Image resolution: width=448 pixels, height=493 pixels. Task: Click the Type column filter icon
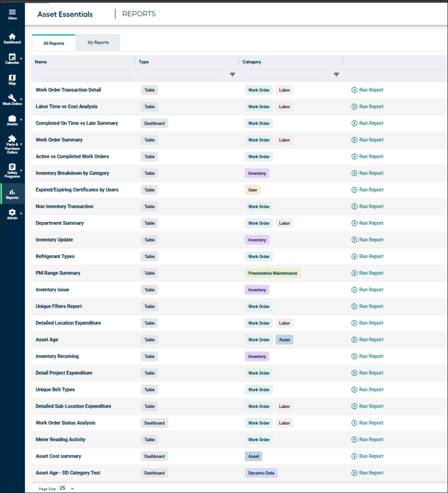[x=232, y=75]
